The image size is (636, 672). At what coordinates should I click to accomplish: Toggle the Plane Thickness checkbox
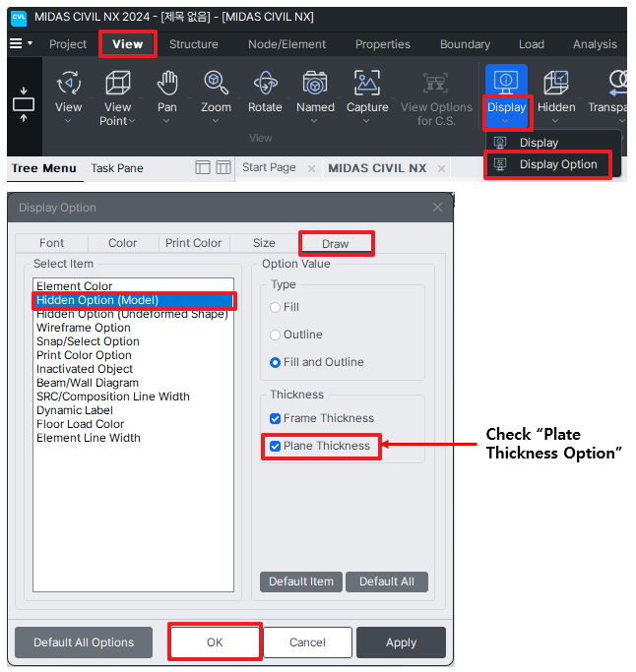point(275,447)
